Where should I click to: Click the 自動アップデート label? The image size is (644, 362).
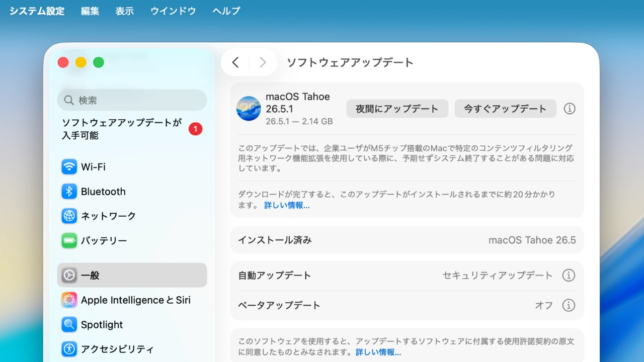(275, 276)
